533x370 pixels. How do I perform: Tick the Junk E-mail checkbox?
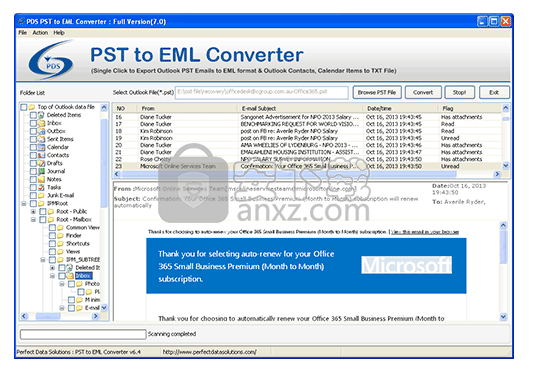click(x=33, y=196)
